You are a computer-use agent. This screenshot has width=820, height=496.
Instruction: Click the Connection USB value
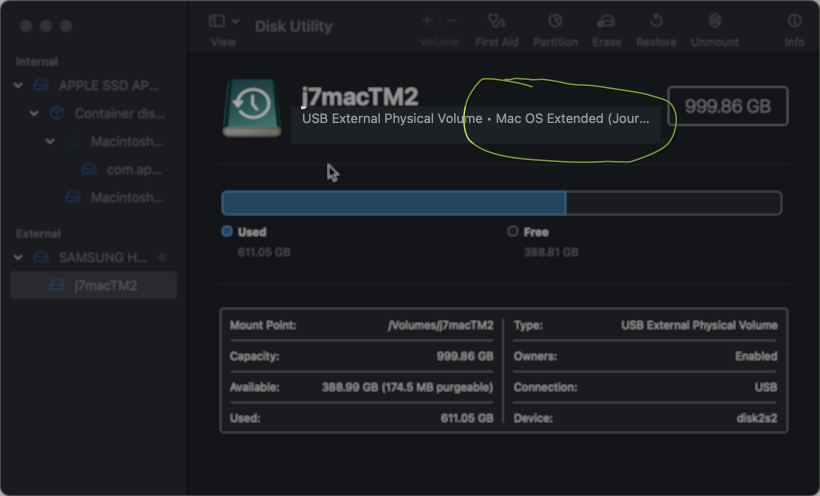click(x=766, y=387)
